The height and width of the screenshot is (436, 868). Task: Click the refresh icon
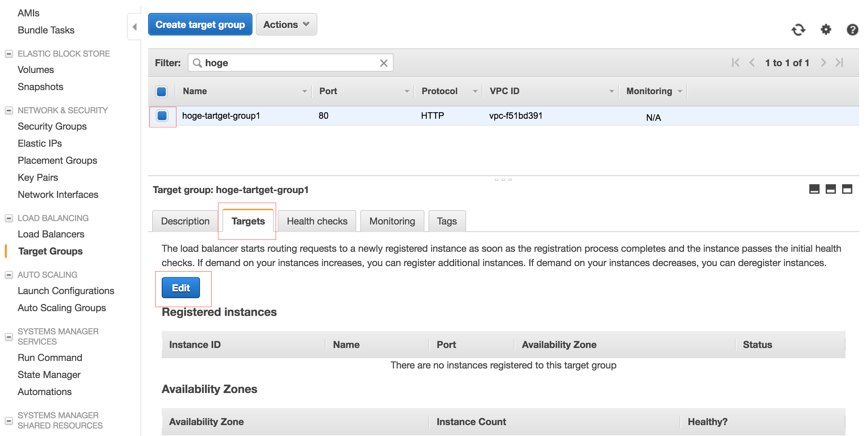[798, 30]
